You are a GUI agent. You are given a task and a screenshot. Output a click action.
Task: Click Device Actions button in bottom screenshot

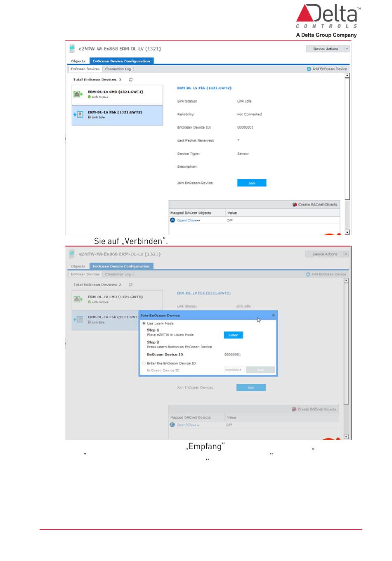point(325,254)
